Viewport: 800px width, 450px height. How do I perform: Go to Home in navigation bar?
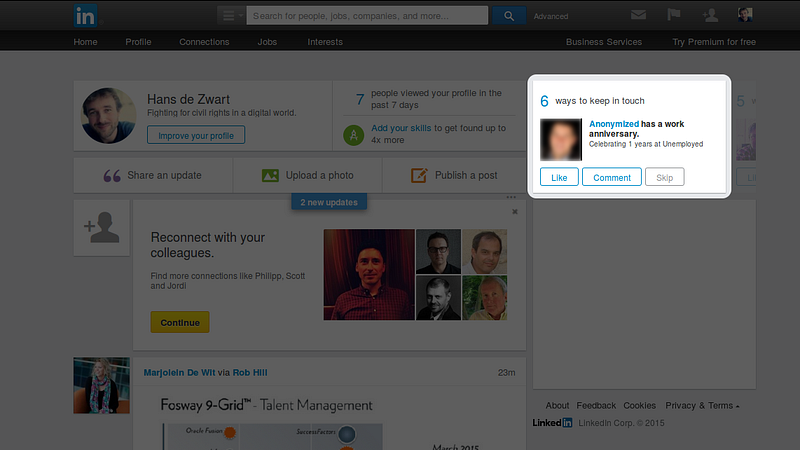[x=85, y=42]
